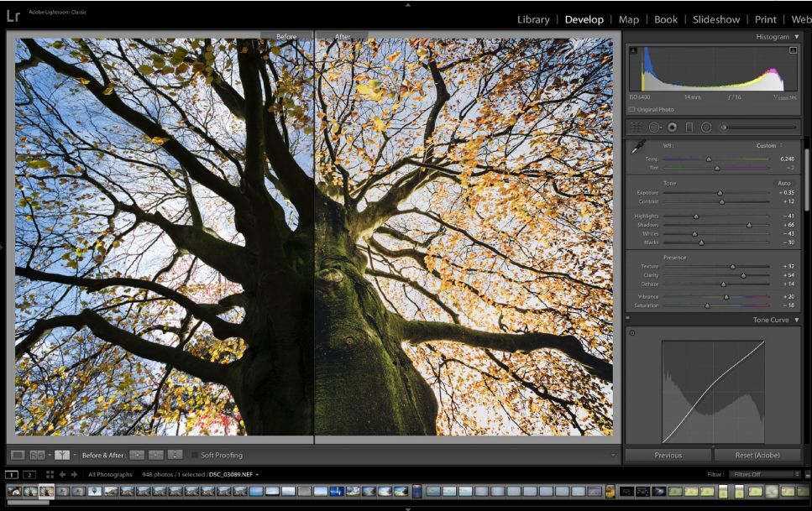Collapse the Tone Curve panel

coord(796,320)
